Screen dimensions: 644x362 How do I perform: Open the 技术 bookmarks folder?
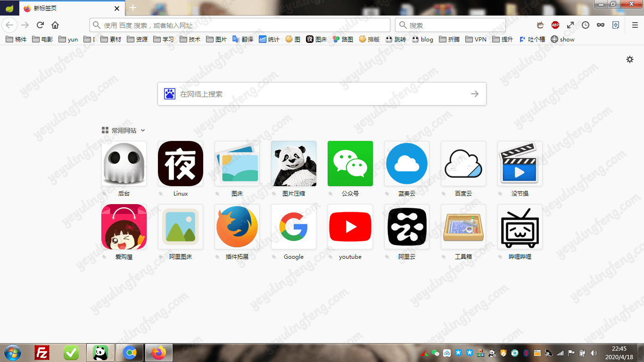pos(190,39)
